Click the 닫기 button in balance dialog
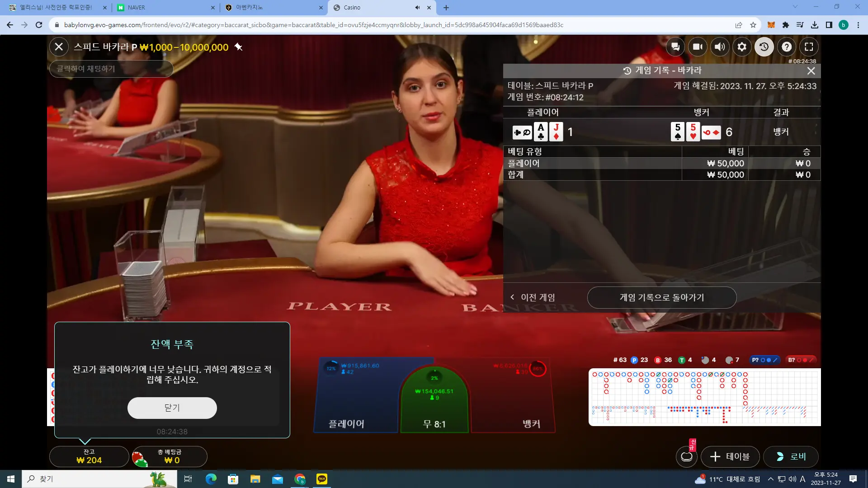The height and width of the screenshot is (488, 868). click(172, 408)
